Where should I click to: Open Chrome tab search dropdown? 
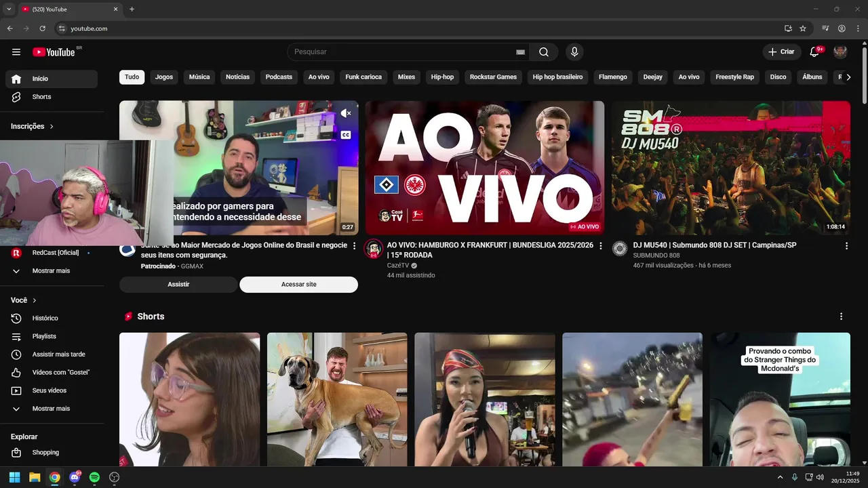pyautogui.click(x=9, y=9)
